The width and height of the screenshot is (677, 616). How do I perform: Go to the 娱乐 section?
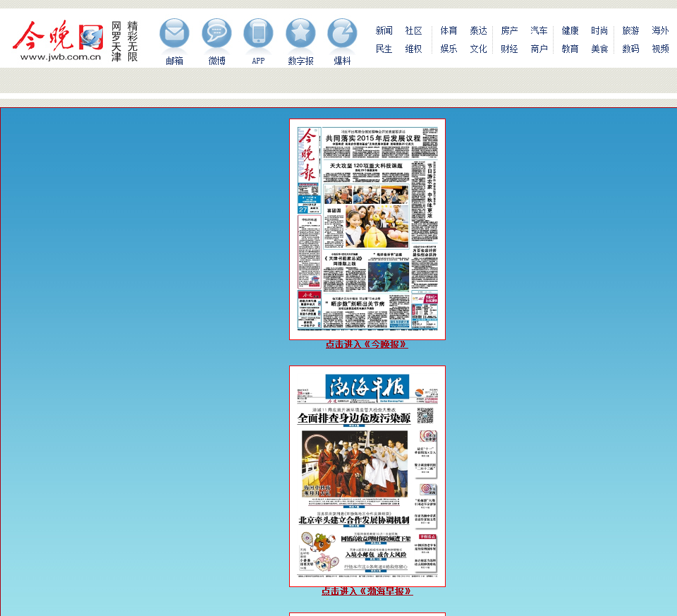click(449, 49)
